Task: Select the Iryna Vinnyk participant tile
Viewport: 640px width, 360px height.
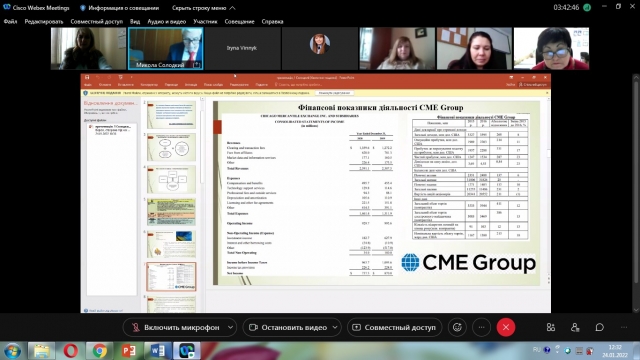Action: (242, 49)
